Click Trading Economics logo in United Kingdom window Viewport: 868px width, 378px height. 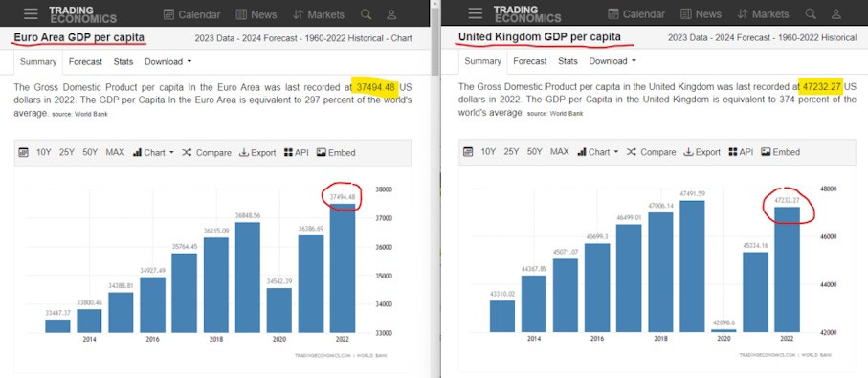pyautogui.click(x=527, y=13)
